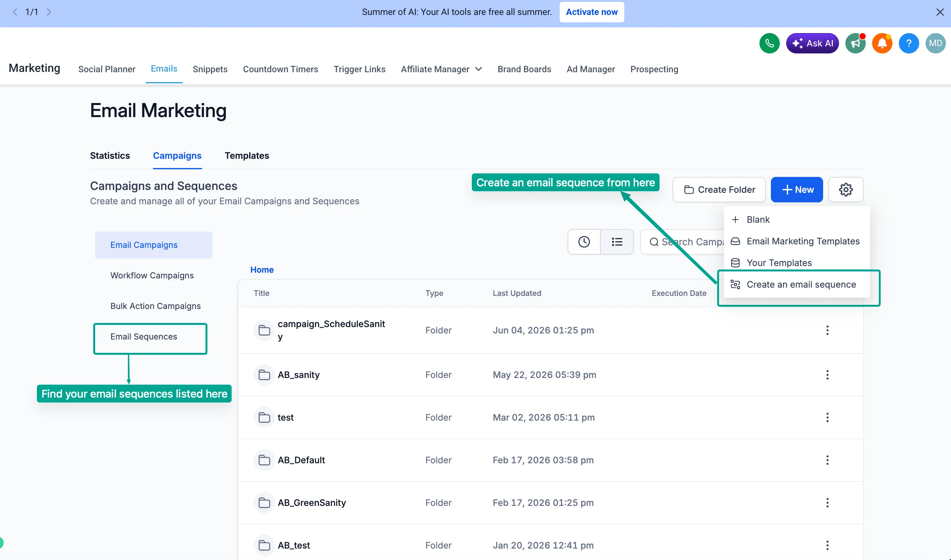Click the clock scheduled view icon
The image size is (951, 560).
584,241
